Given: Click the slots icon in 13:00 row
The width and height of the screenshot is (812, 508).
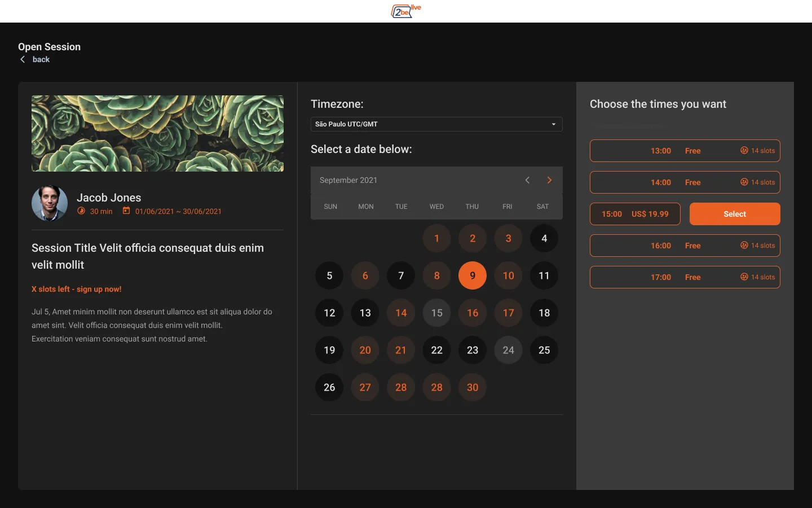Looking at the screenshot, I should [x=744, y=150].
